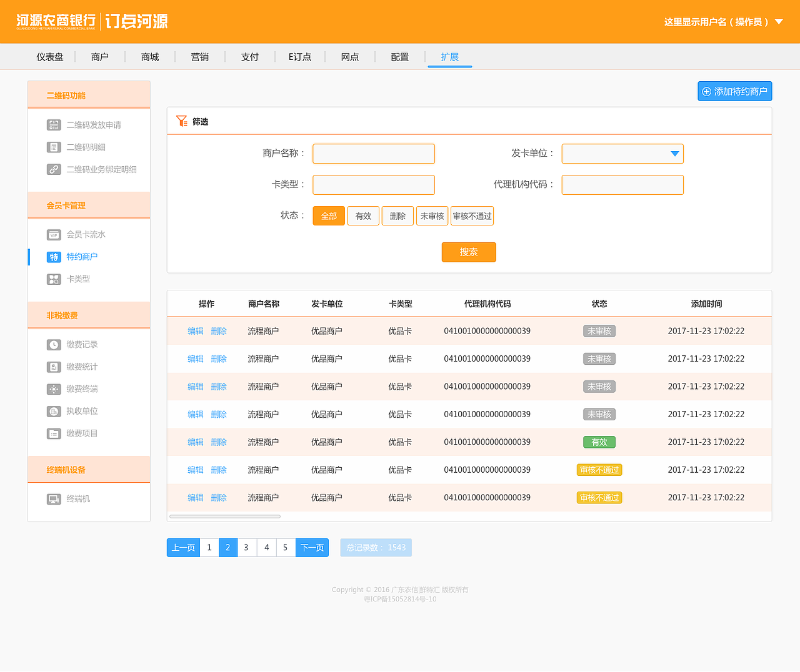
Task: Open the 商户 tab
Action: coord(100,57)
